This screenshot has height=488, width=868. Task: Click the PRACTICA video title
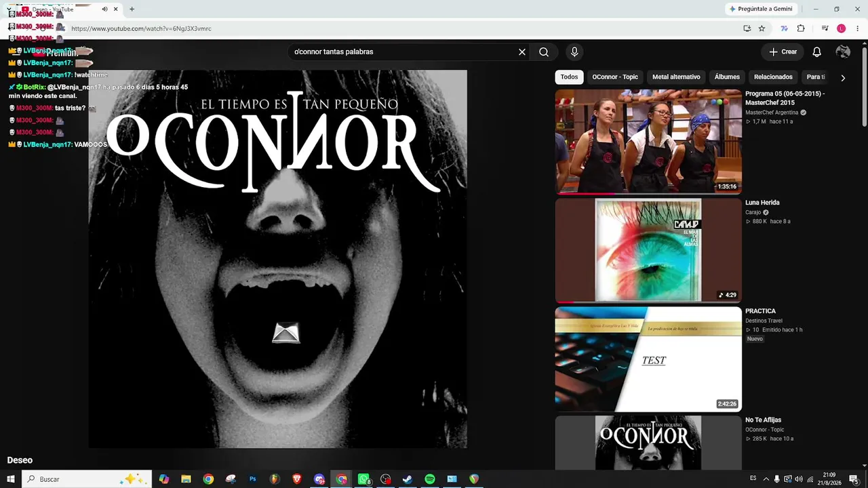pos(760,311)
